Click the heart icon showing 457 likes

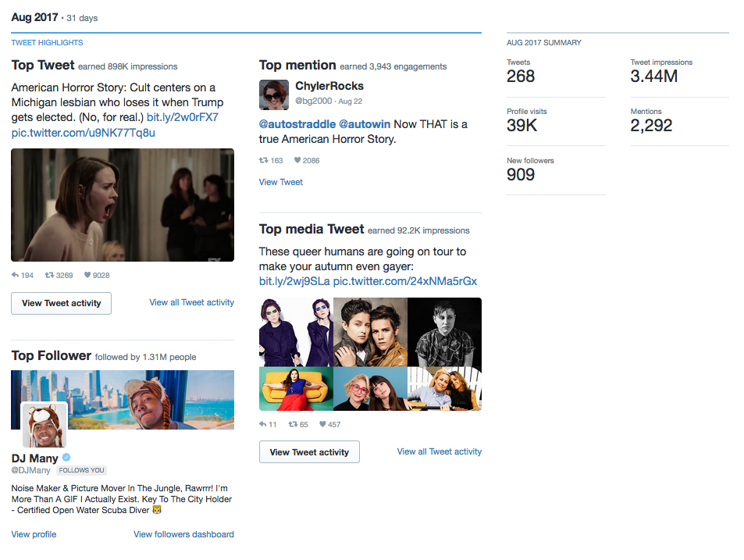click(322, 424)
